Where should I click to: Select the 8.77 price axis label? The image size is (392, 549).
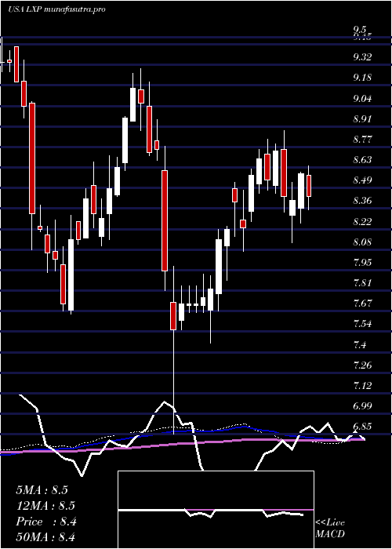pyautogui.click(x=362, y=139)
